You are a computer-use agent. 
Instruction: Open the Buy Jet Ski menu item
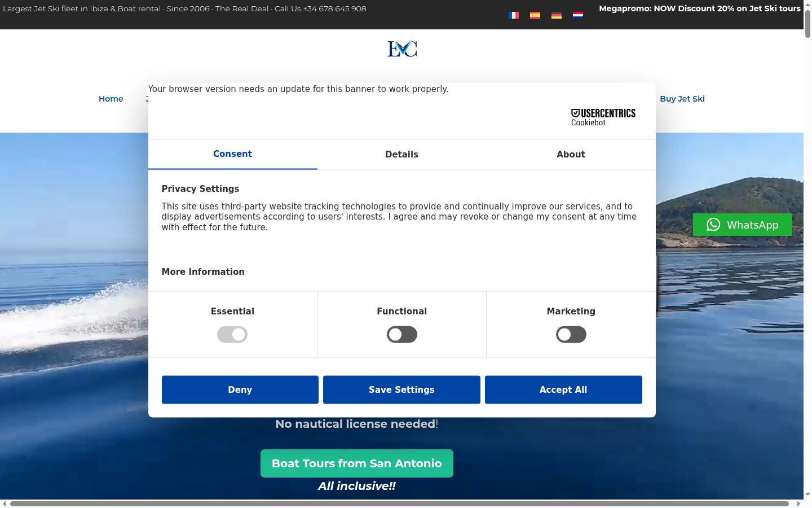(682, 99)
